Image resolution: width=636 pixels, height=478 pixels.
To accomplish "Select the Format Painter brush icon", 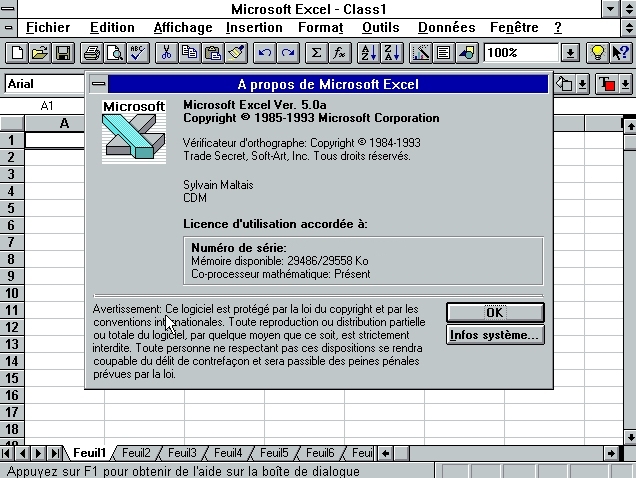I will [x=236, y=53].
